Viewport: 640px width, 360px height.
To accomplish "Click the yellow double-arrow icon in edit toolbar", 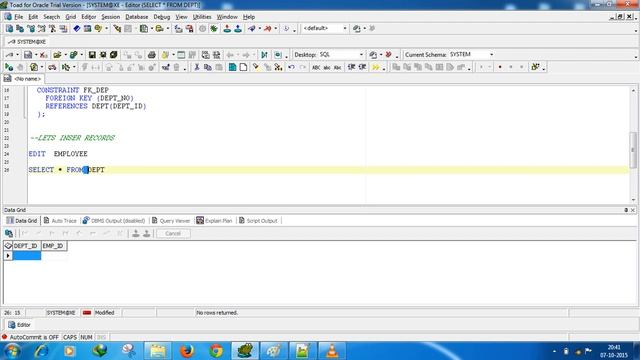I will click(x=376, y=67).
